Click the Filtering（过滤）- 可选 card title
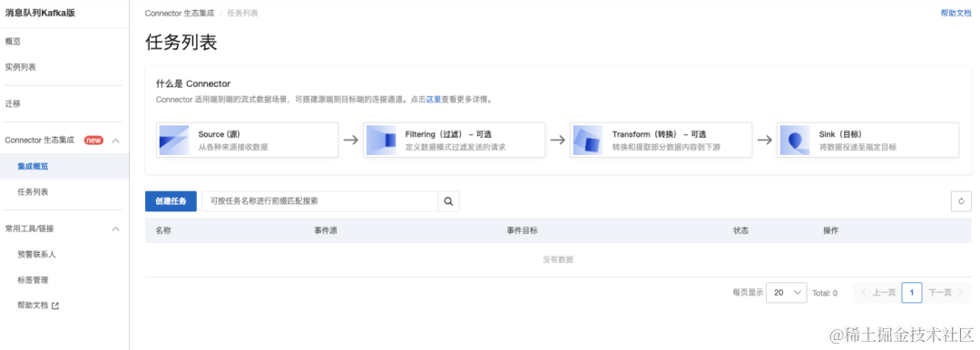980x350 pixels. tap(448, 134)
